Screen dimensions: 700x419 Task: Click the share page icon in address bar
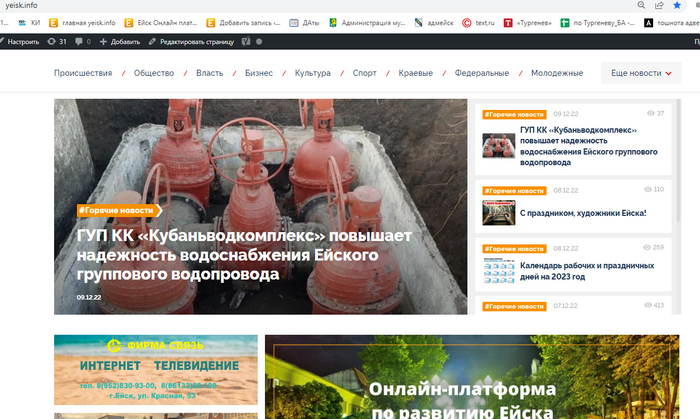[x=659, y=5]
